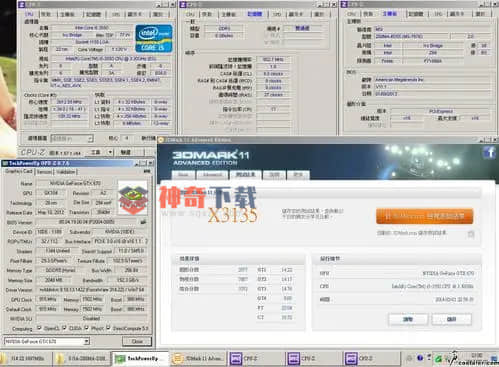Toggle the PhysX checkbox in GPU-Z
This screenshot has width=499, height=367.
tap(86, 328)
